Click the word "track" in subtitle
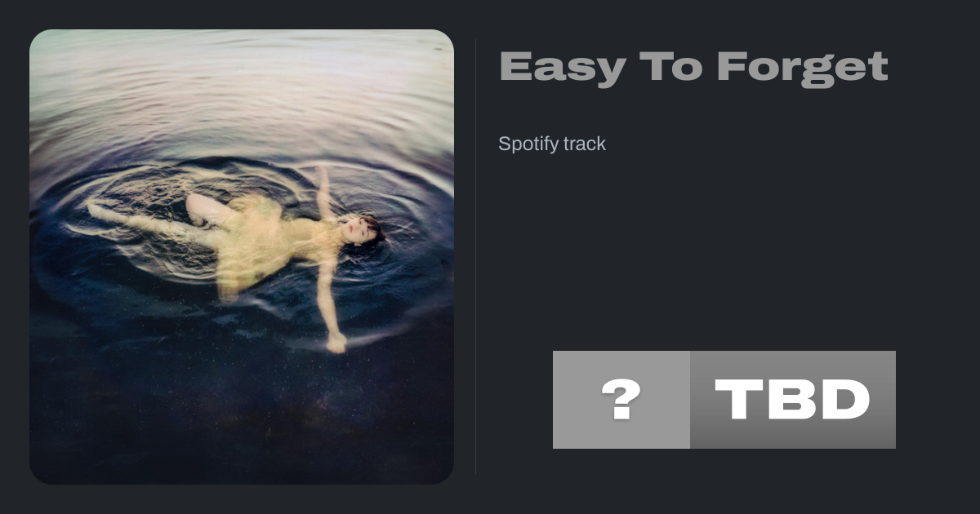Screen dimensions: 980x514 click(x=583, y=144)
